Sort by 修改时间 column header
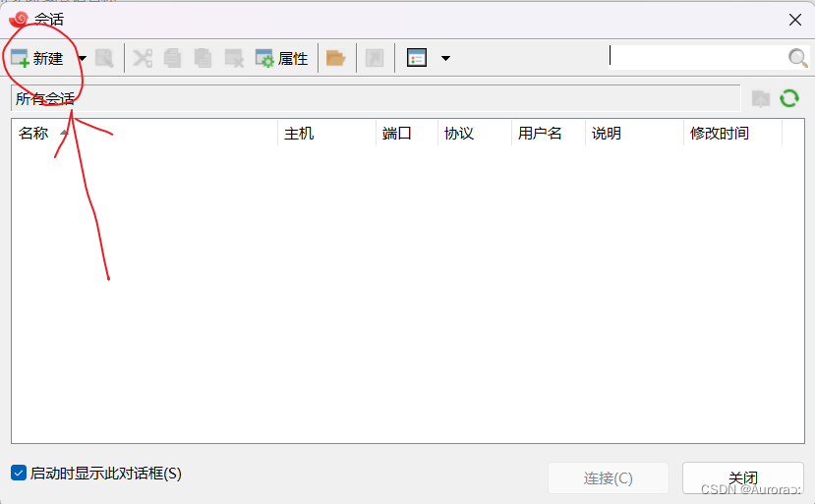Viewport: 815px width, 504px height. [732, 133]
